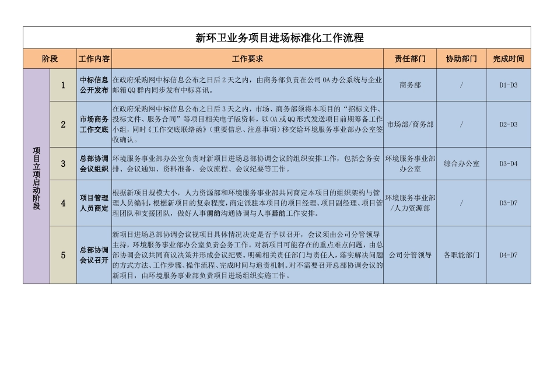Click the 中标信息公开发布 cell
The image size is (554, 392).
coord(94,85)
